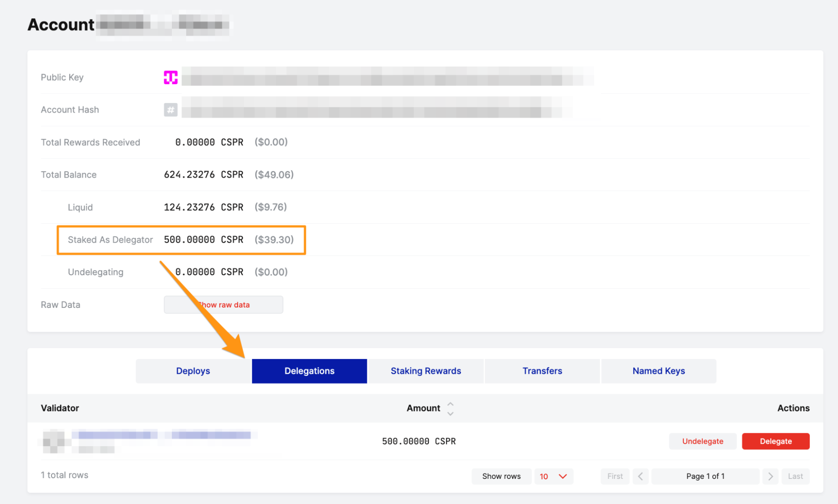This screenshot has width=838, height=504.
Task: Sort Amount column ascending arrow
Action: 450,404
